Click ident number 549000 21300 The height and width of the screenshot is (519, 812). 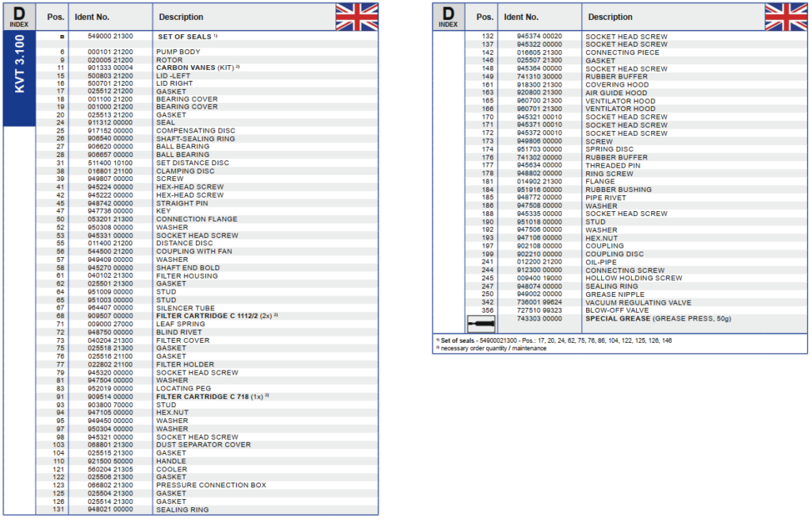pyautogui.click(x=109, y=37)
